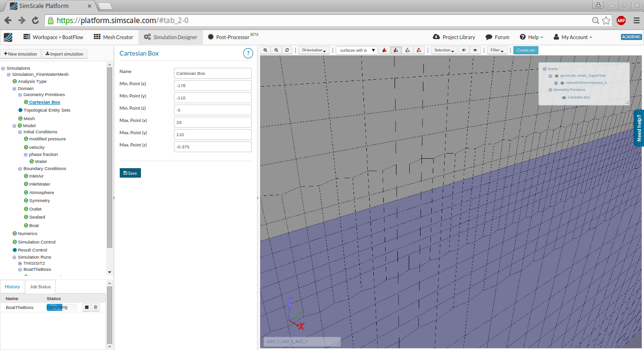Open the surfaces render mode combo box
This screenshot has width=644, height=350.
(357, 50)
